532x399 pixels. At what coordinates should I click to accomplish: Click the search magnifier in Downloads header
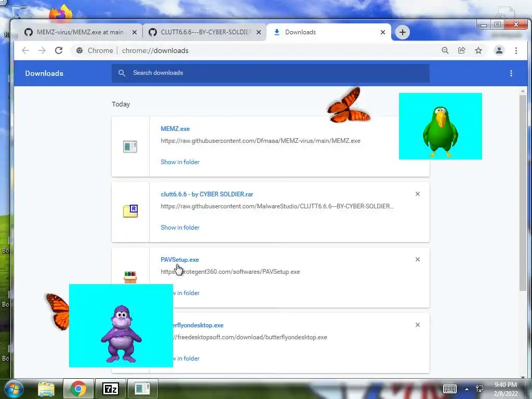coord(122,73)
